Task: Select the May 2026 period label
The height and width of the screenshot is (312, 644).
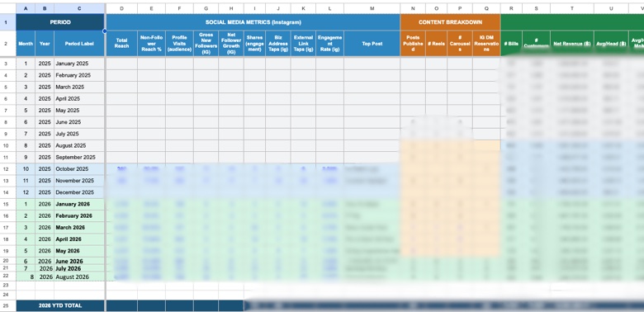Action: click(x=79, y=251)
